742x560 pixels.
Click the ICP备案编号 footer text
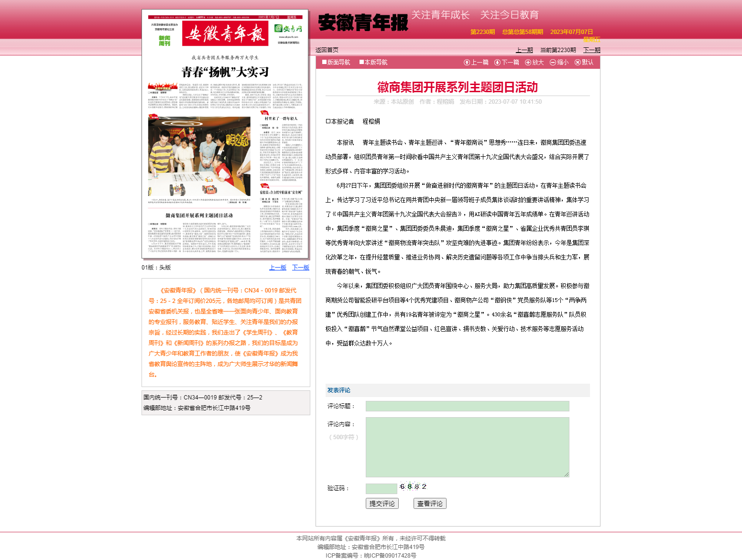pos(371,555)
